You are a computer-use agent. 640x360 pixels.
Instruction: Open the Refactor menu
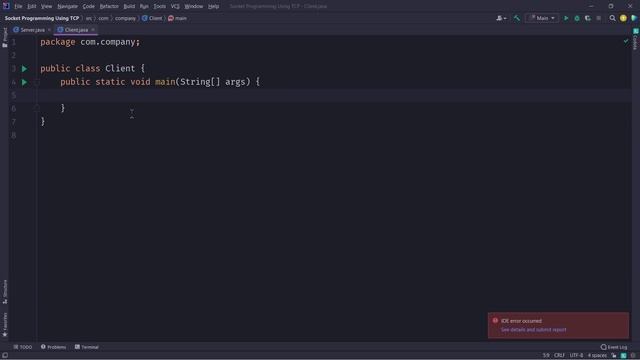(x=109, y=7)
